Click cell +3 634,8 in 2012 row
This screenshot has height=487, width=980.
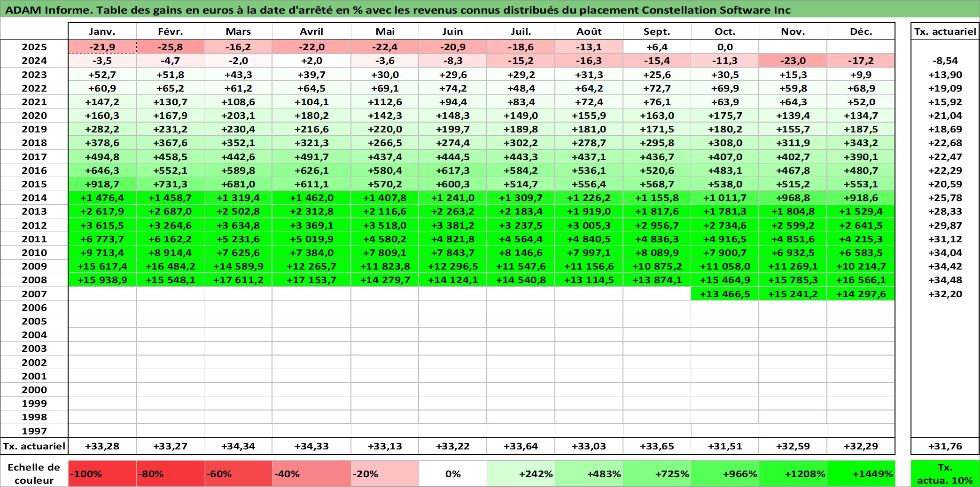[x=238, y=225]
